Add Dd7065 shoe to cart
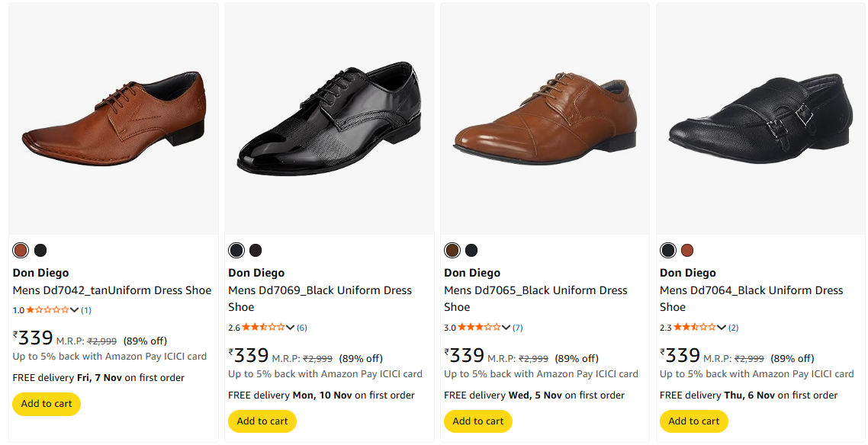 [478, 421]
